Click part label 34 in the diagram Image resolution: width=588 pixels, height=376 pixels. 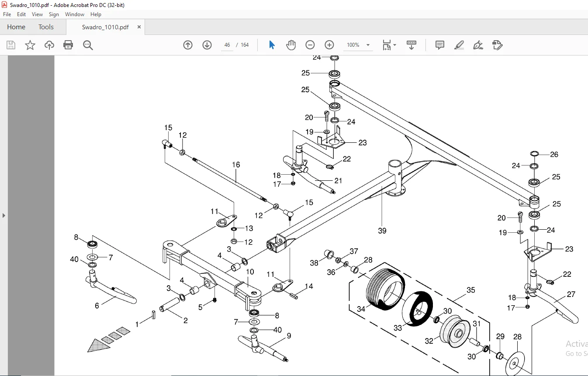pos(361,309)
